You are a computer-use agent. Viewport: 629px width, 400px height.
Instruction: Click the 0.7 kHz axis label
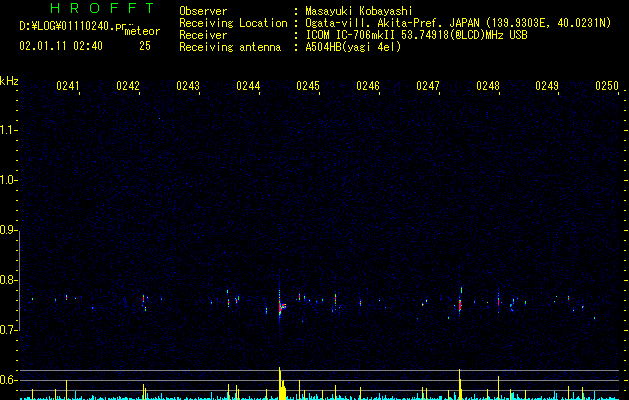[x=8, y=330]
